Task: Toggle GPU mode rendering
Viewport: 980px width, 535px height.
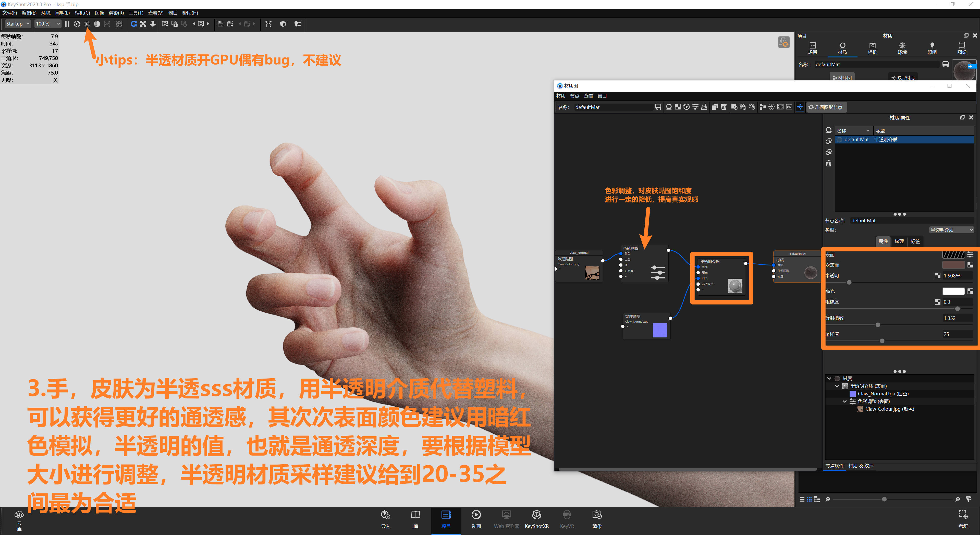Action: coord(87,24)
